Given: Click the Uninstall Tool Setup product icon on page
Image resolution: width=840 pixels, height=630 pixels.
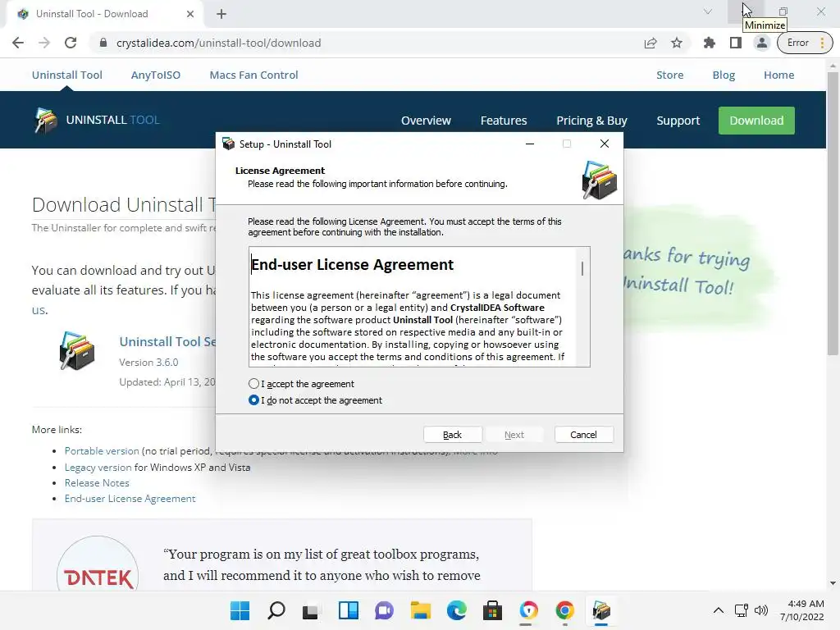Looking at the screenshot, I should pyautogui.click(x=77, y=350).
